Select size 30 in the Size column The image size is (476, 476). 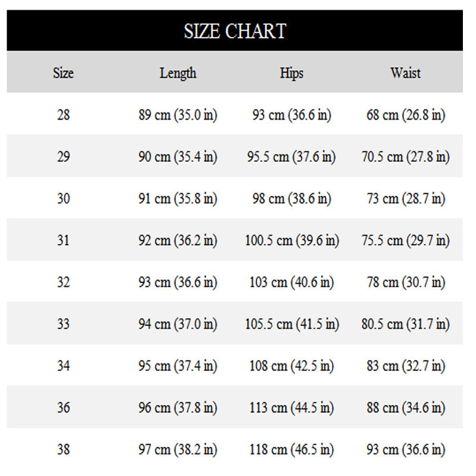pos(63,199)
